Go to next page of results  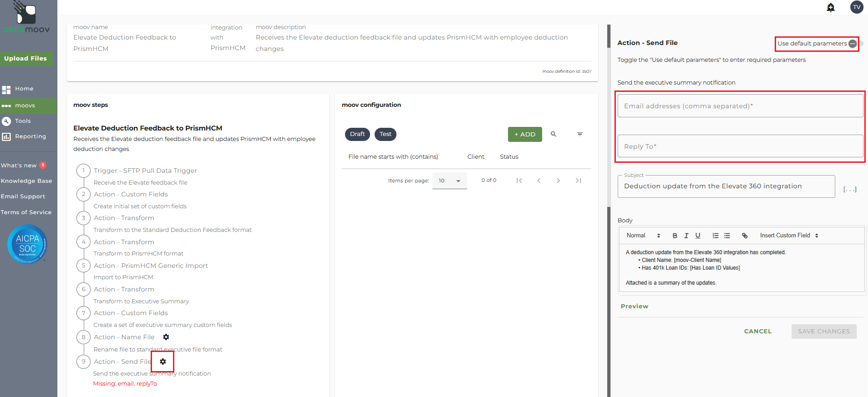tap(558, 181)
